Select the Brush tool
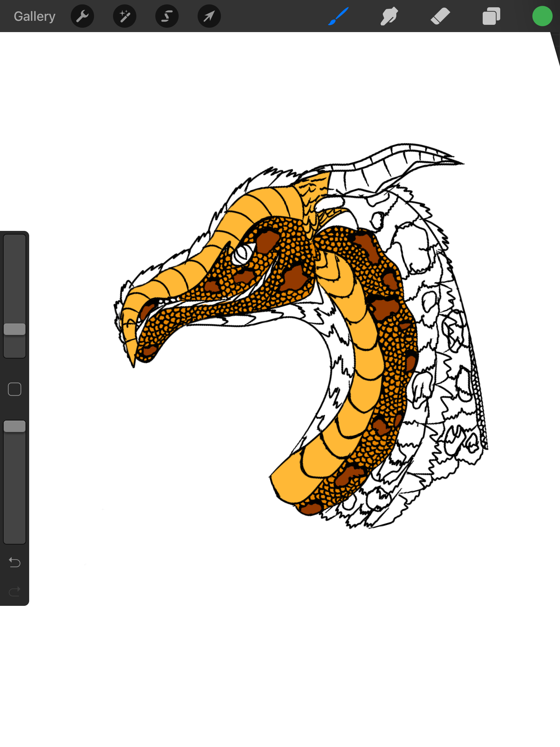Screen dimensions: 560x747 click(338, 16)
